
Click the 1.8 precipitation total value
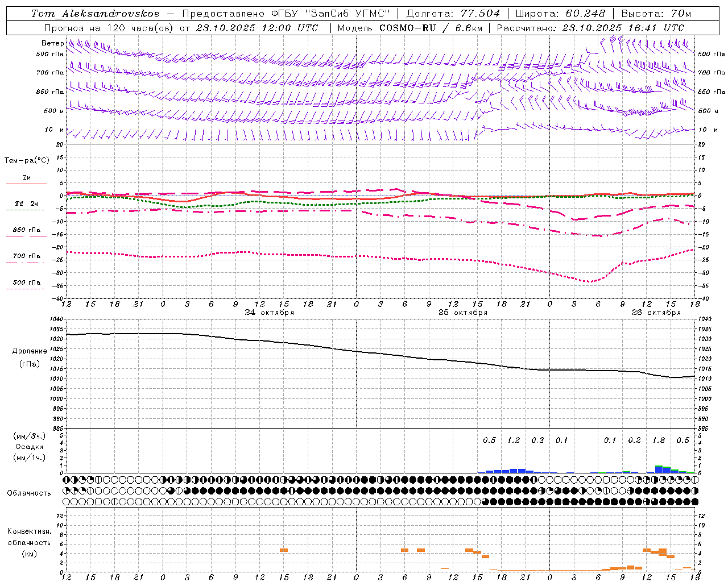pos(659,440)
